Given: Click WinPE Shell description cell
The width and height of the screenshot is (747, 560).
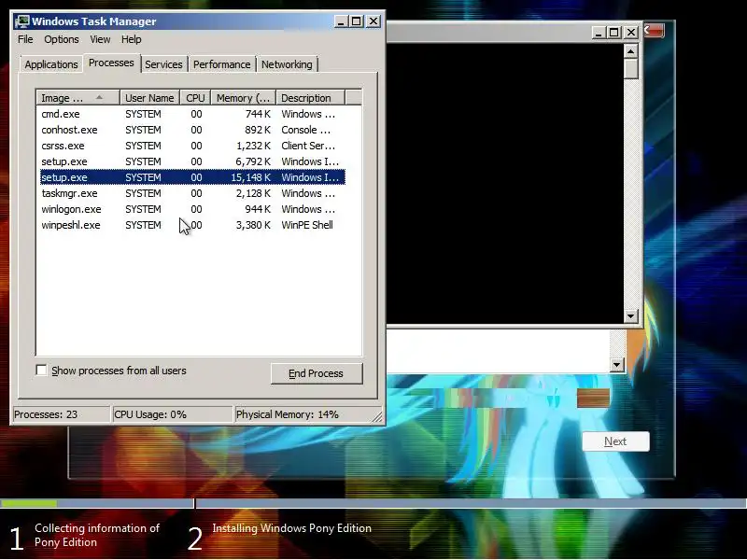Looking at the screenshot, I should point(307,225).
